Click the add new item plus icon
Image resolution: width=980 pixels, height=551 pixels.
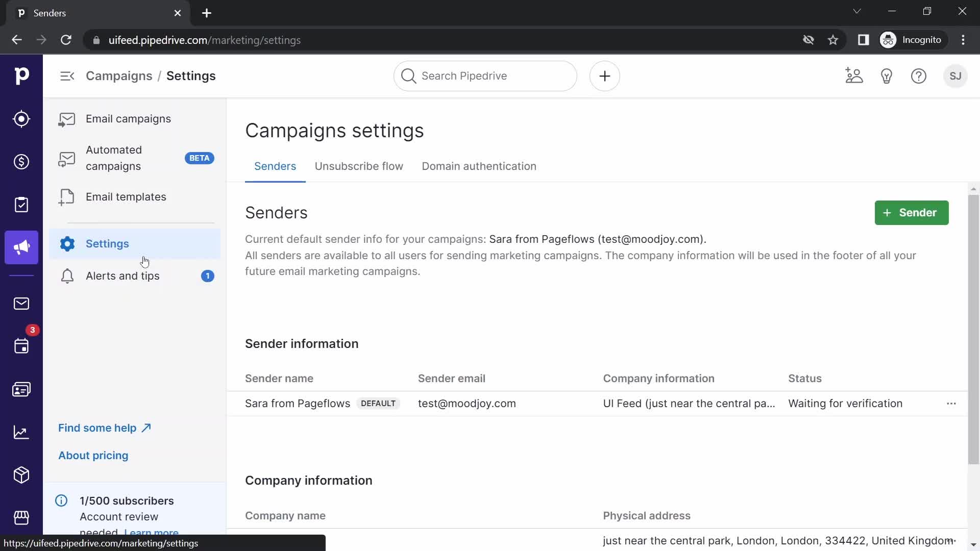point(604,76)
